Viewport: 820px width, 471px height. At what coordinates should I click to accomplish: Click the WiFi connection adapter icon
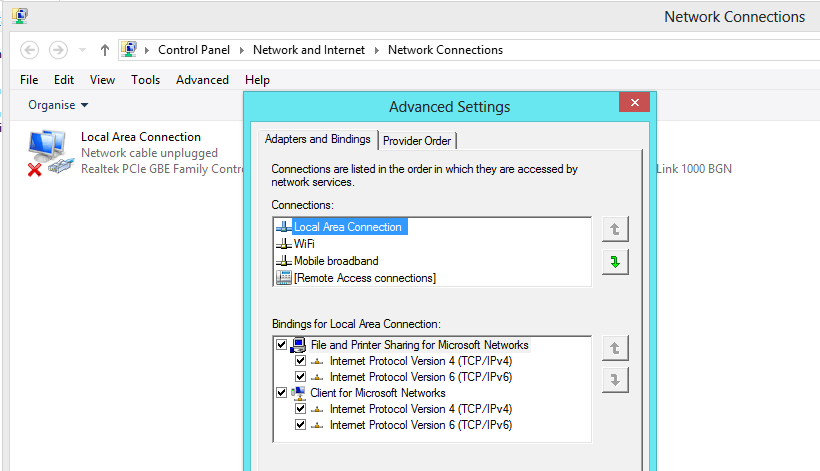pos(283,244)
